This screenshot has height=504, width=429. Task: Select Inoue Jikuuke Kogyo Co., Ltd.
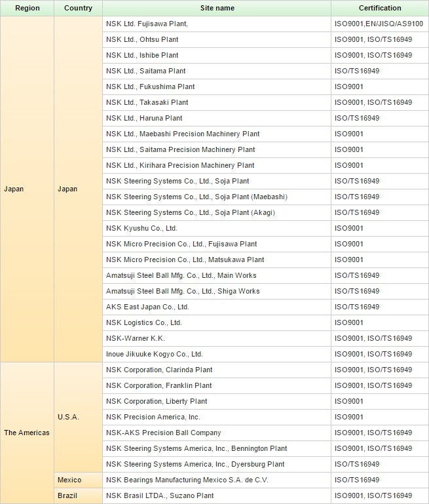[154, 355]
